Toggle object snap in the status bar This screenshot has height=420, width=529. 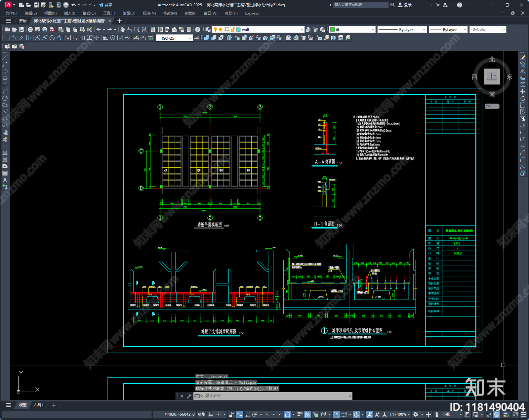point(287,414)
